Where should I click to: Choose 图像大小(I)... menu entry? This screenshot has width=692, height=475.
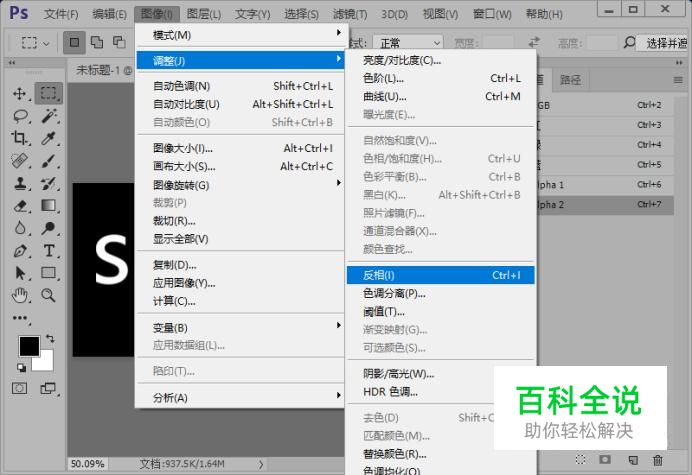coord(241,148)
